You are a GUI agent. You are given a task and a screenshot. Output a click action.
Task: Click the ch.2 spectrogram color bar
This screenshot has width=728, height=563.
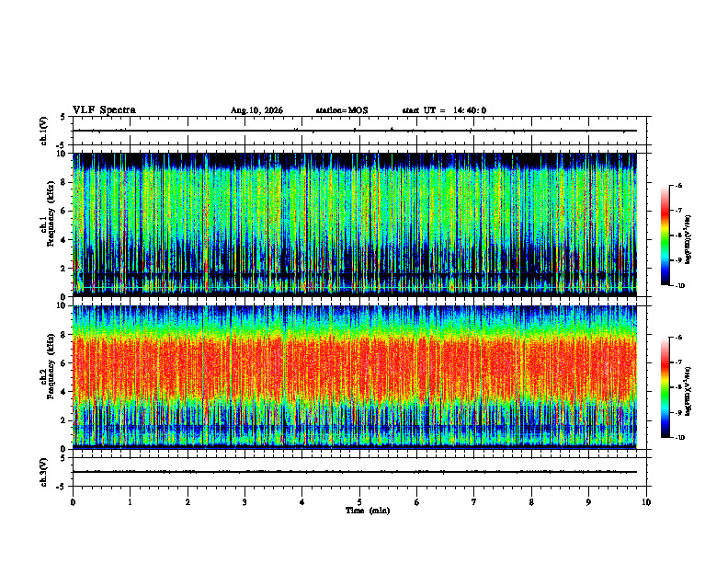[x=665, y=387]
